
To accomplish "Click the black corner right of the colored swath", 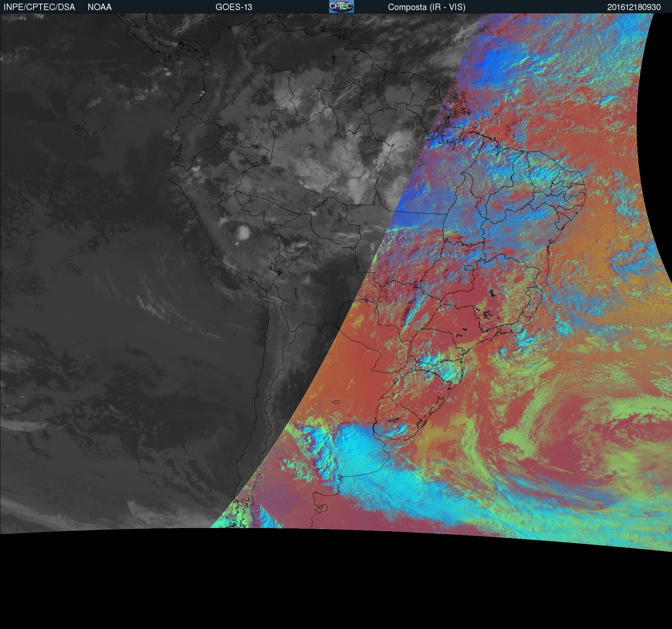I will click(659, 108).
